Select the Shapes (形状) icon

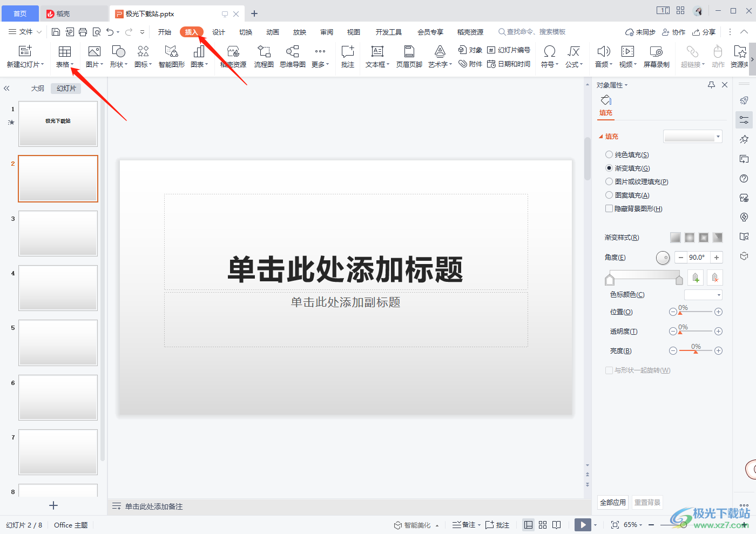click(x=118, y=51)
